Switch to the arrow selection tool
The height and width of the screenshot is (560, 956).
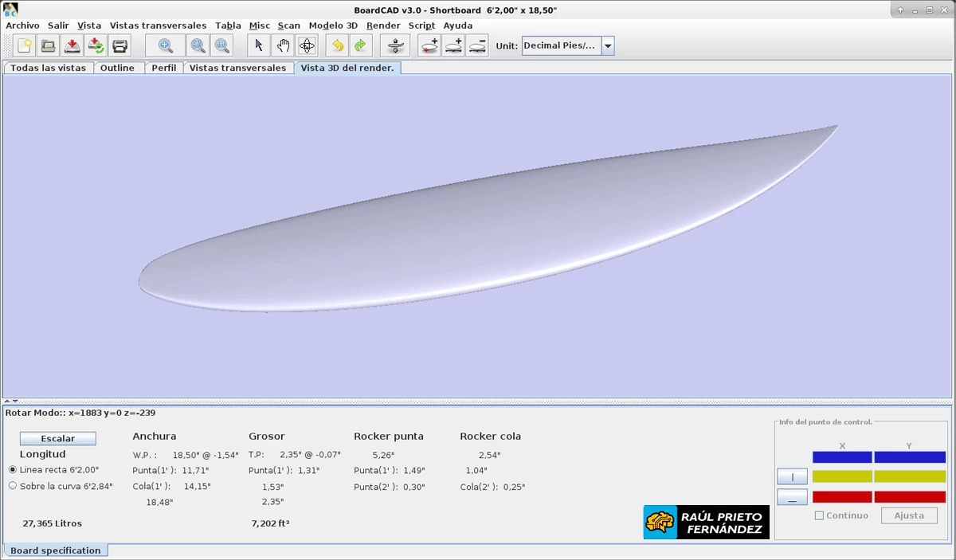pos(258,45)
